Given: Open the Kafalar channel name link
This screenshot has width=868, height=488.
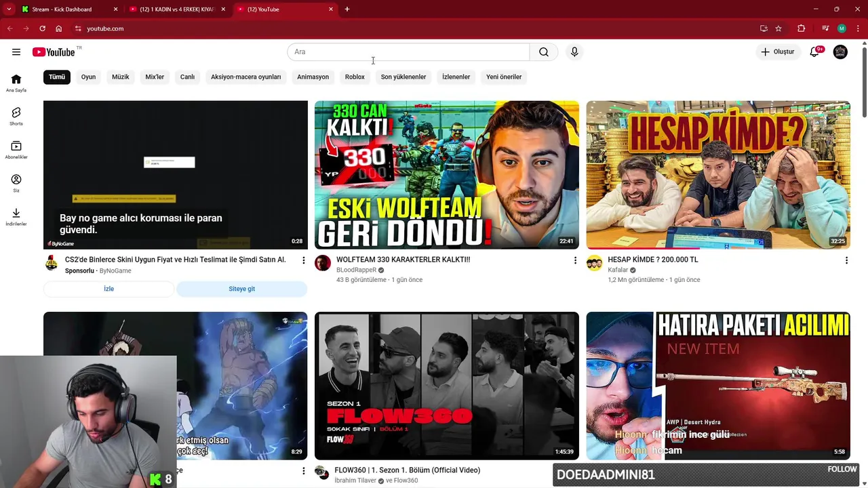Looking at the screenshot, I should pyautogui.click(x=618, y=270).
